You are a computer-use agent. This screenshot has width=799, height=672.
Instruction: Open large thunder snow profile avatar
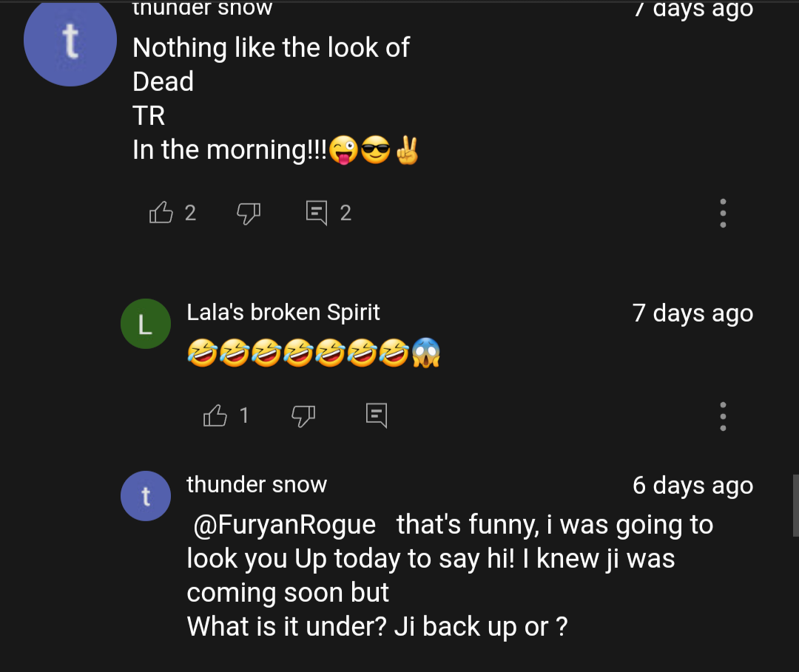[70, 41]
